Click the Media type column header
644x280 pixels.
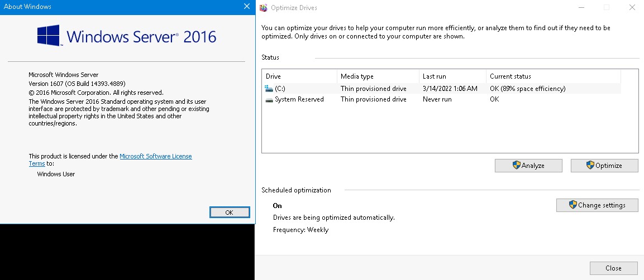(x=378, y=76)
